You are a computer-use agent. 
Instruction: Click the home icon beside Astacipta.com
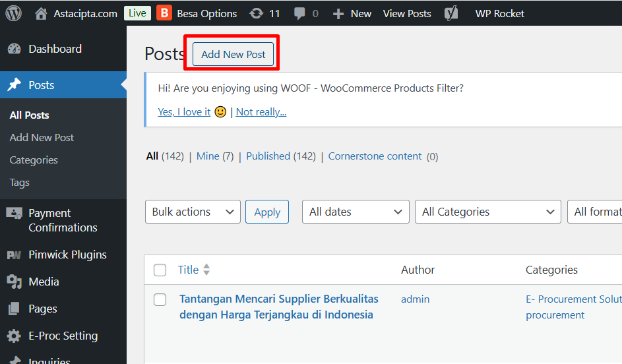click(42, 13)
